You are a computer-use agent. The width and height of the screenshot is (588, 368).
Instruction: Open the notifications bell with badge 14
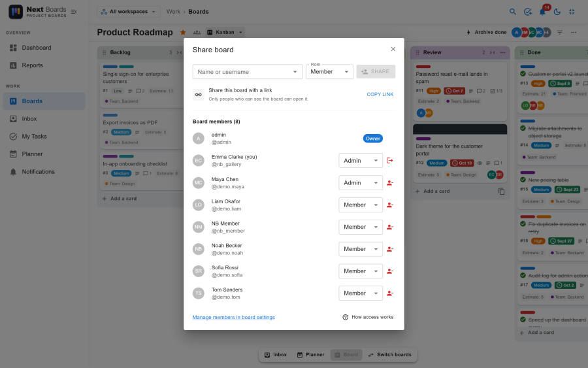543,12
